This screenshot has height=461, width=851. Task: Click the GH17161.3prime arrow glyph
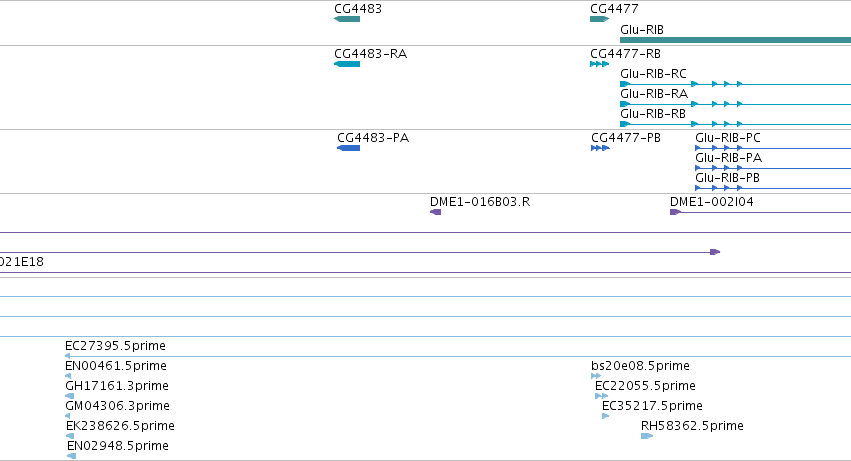(69, 396)
